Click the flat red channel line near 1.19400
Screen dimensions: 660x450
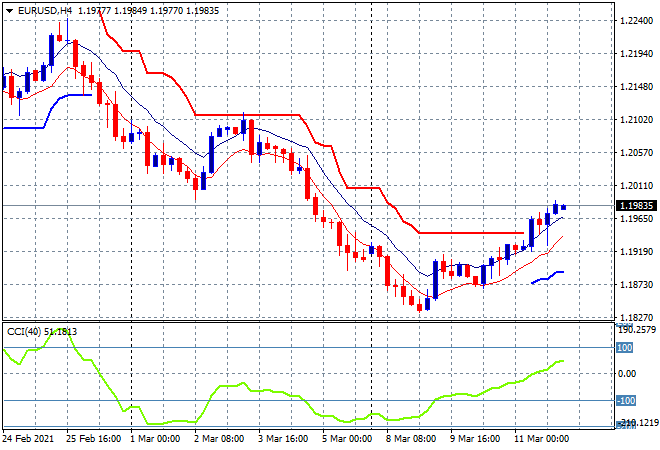tap(471, 233)
